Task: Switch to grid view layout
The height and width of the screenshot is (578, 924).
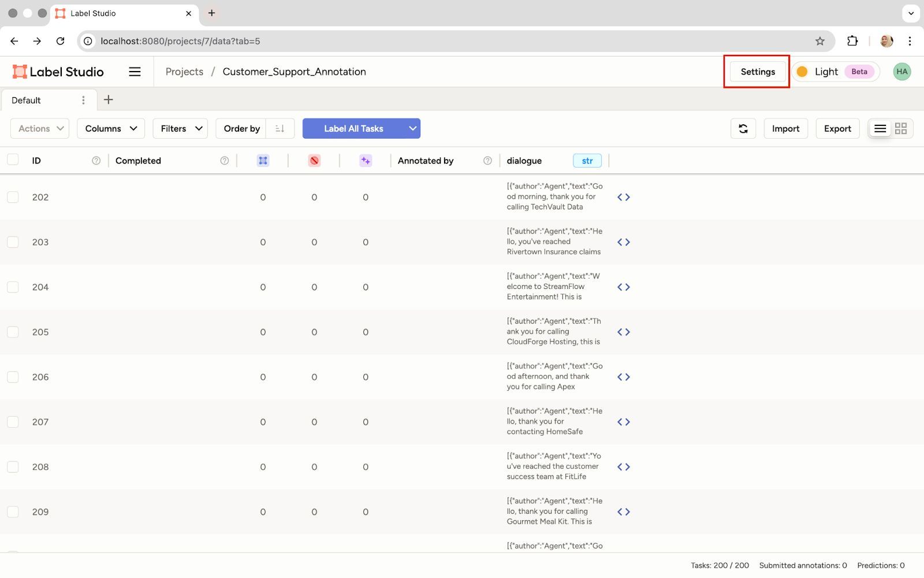Action: click(900, 128)
